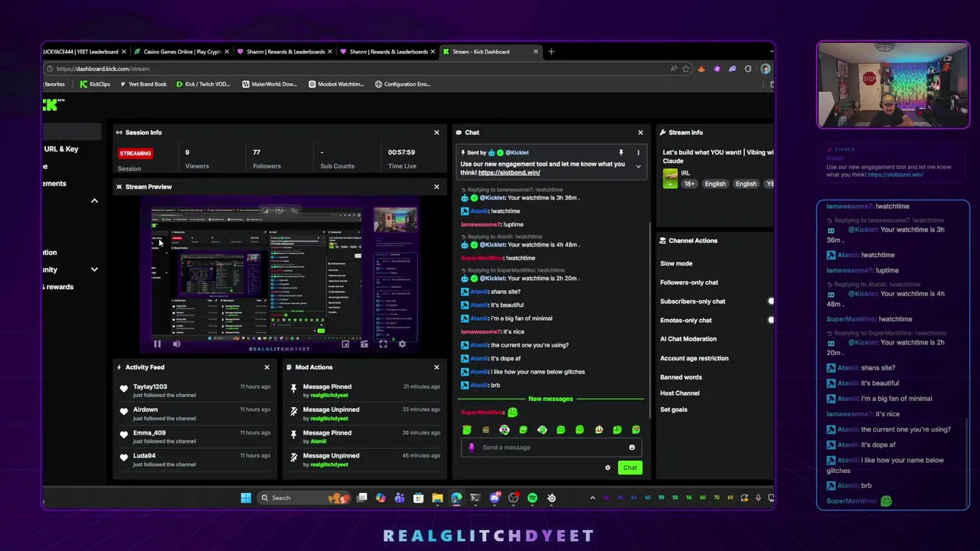This screenshot has height=551, width=980.
Task: Open Kick / Twitch VOD bookmark
Action: pos(203,84)
